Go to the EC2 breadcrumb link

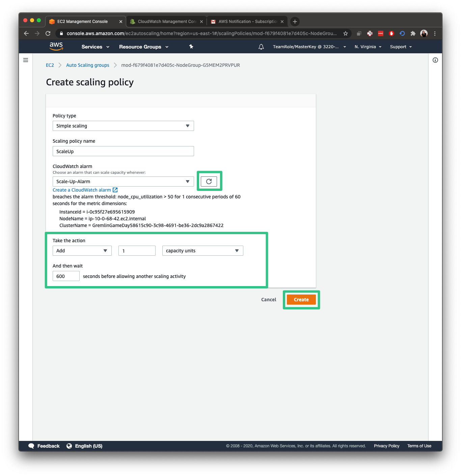click(50, 65)
